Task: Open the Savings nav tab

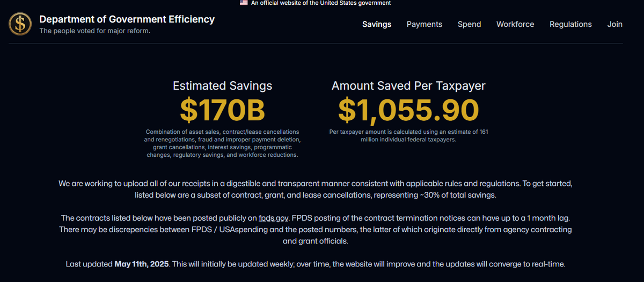Action: pos(377,24)
